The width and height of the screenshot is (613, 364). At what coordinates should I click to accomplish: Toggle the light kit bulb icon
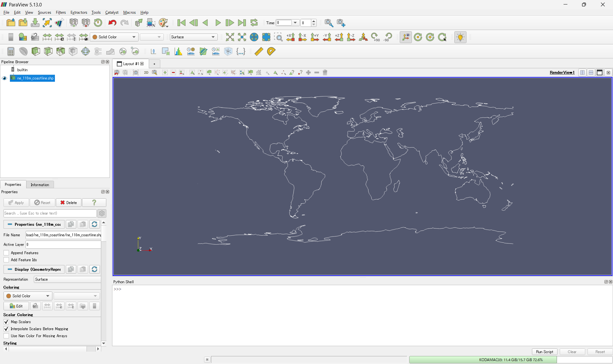[x=460, y=37]
